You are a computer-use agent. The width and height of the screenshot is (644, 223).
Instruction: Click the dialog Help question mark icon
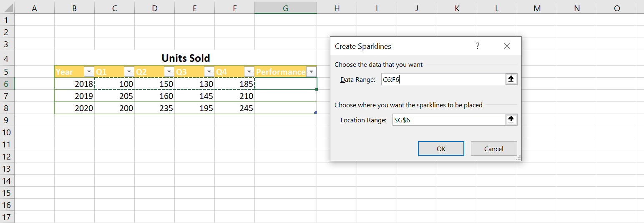click(x=478, y=46)
